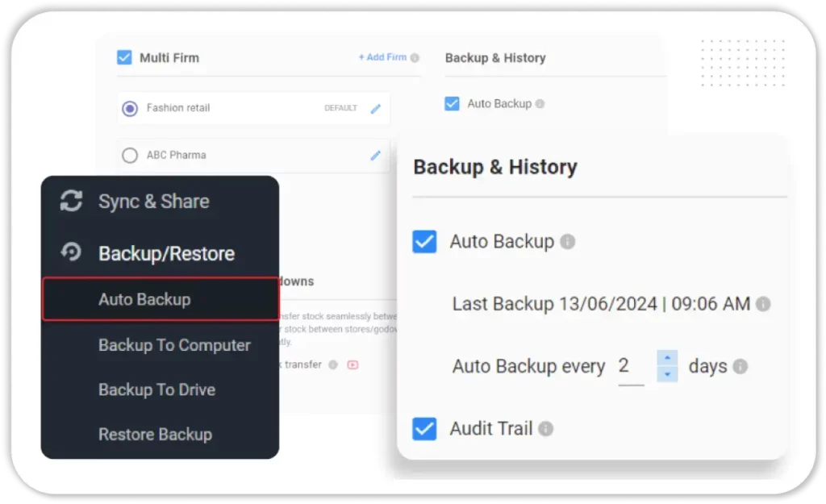
Task: Expand the Sync & Share menu section
Action: point(153,202)
